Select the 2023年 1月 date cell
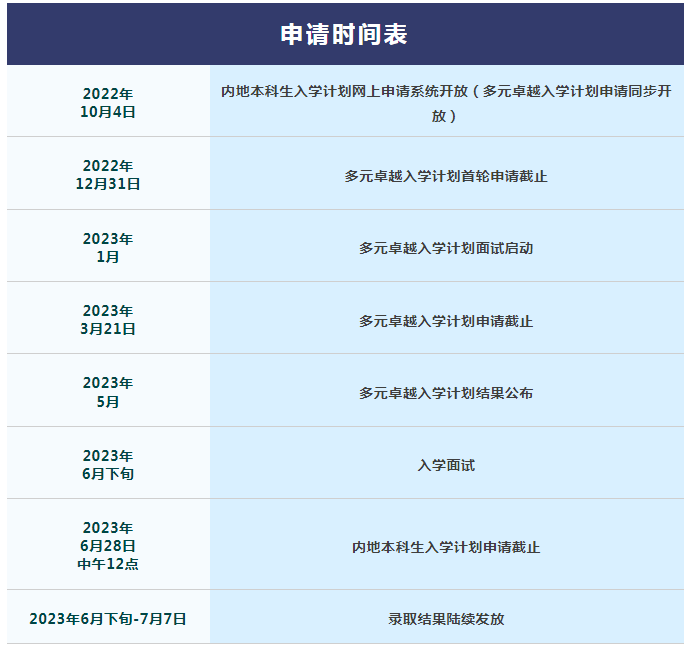687x646 pixels. click(x=108, y=246)
